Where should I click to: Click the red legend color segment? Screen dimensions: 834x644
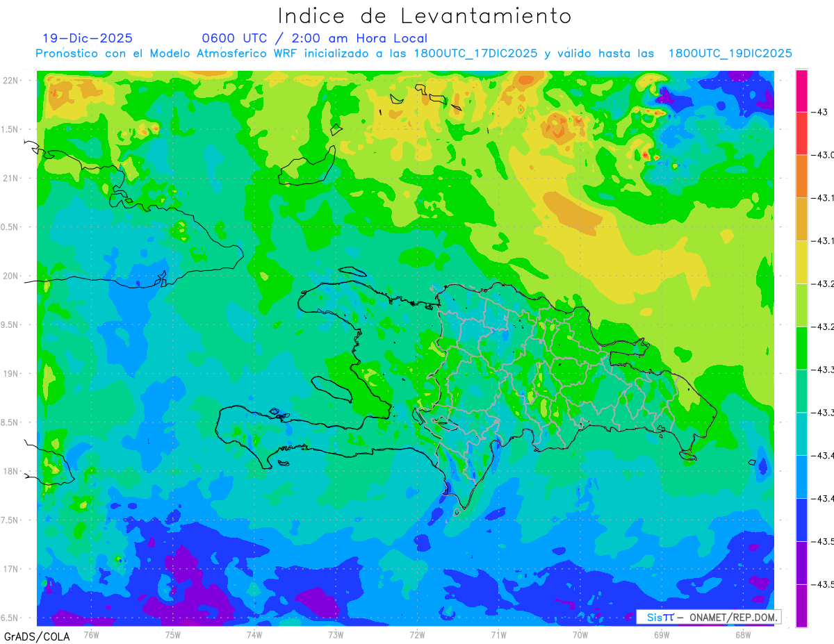801,133
